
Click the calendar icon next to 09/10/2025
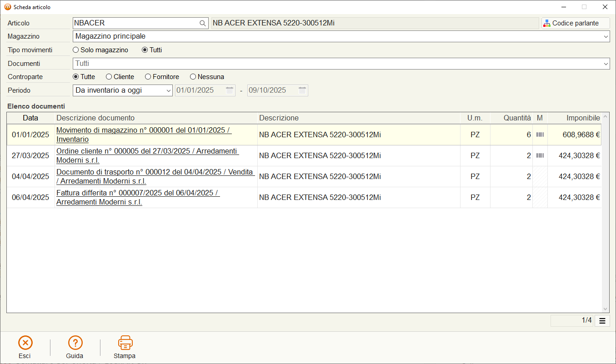coord(302,90)
